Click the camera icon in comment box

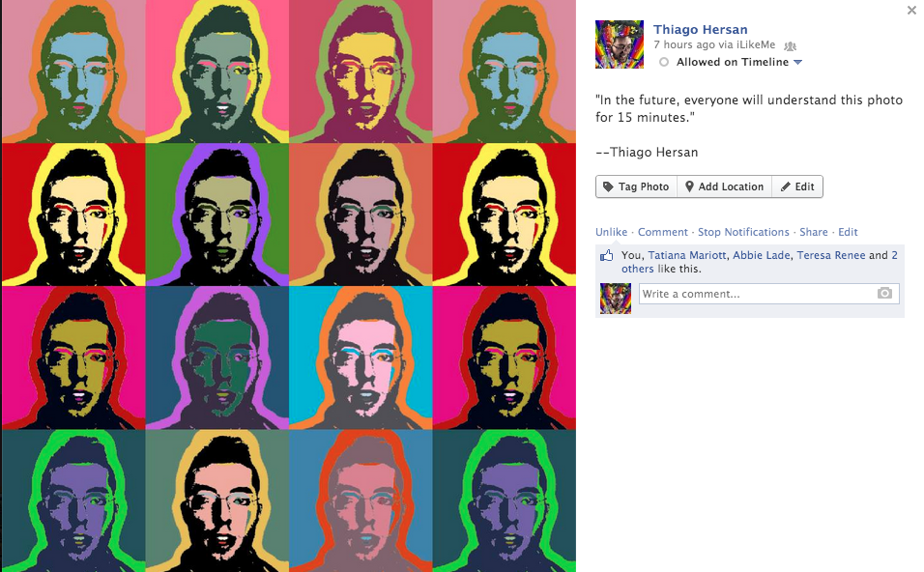click(884, 294)
